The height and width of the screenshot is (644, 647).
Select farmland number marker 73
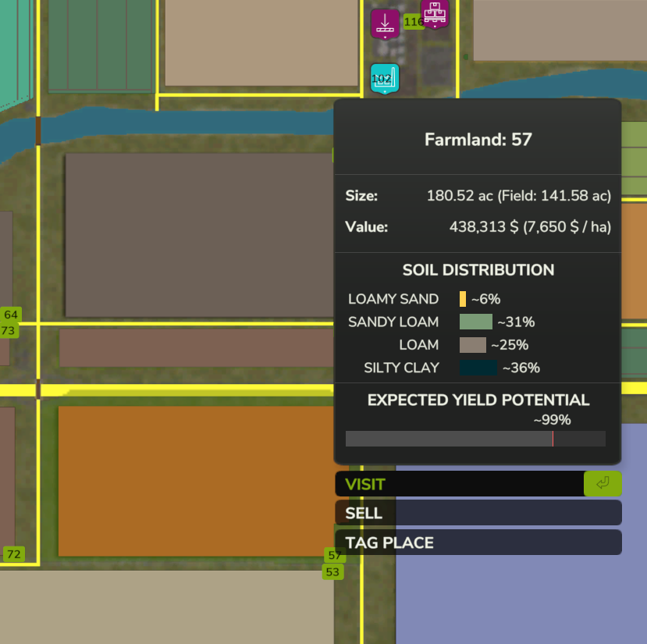click(x=9, y=331)
